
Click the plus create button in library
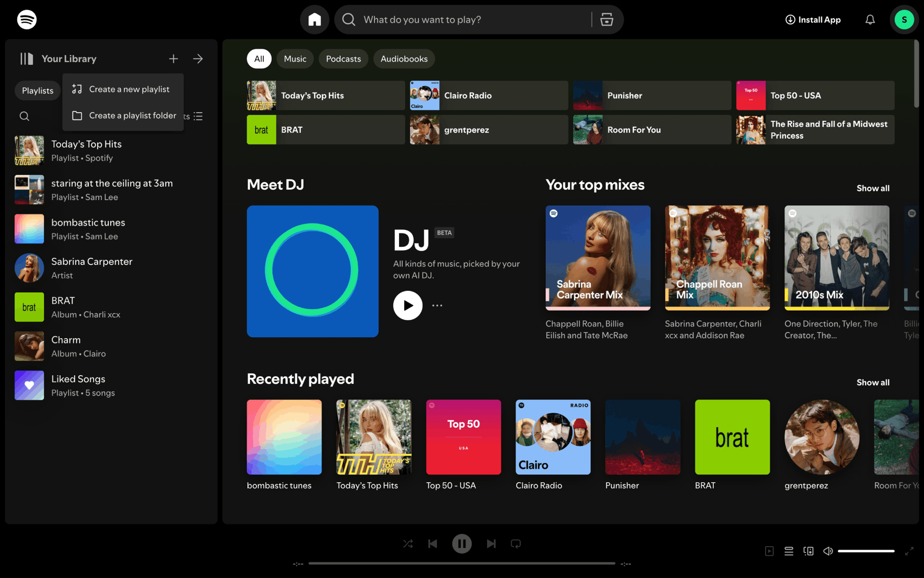(x=174, y=59)
